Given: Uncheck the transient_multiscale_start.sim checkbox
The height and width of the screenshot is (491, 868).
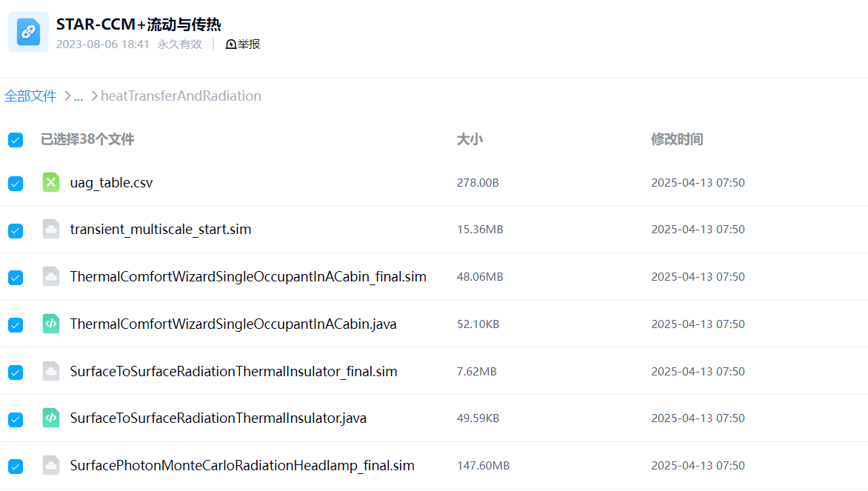Looking at the screenshot, I should [x=16, y=230].
